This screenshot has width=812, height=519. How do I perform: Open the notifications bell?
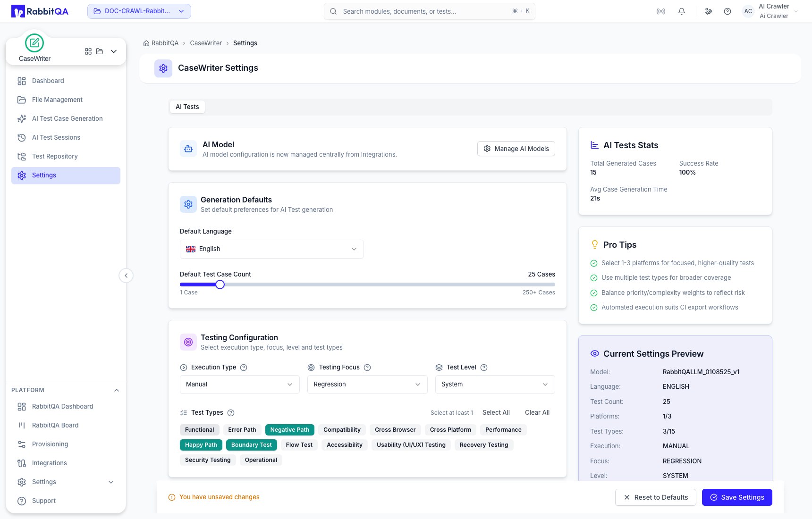682,11
